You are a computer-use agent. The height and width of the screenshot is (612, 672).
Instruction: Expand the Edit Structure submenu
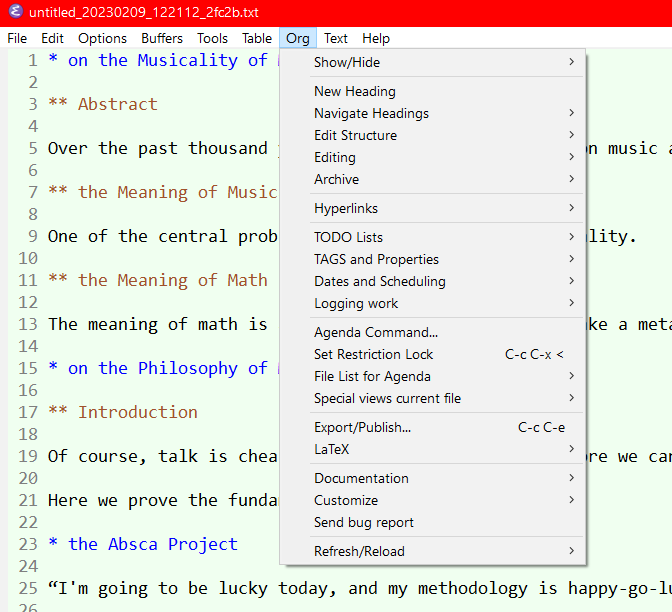pos(355,135)
